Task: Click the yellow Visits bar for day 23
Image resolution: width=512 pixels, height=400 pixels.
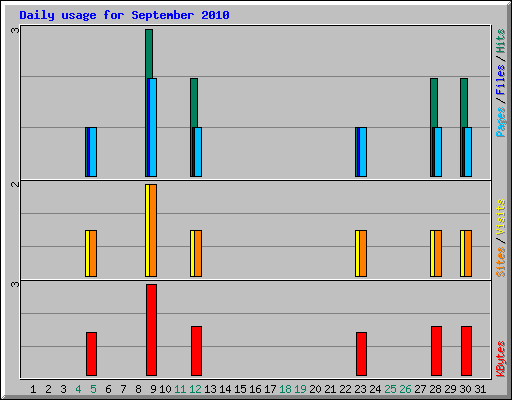Action: pyautogui.click(x=357, y=253)
